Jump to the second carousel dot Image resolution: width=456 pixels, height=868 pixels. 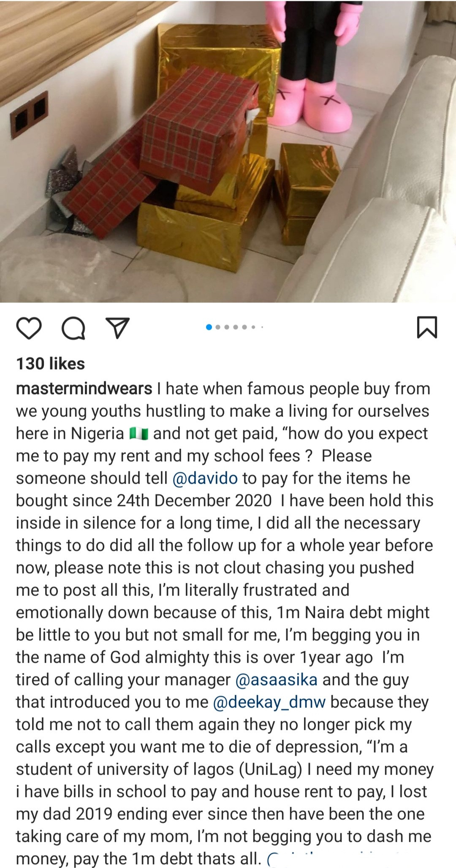(218, 327)
